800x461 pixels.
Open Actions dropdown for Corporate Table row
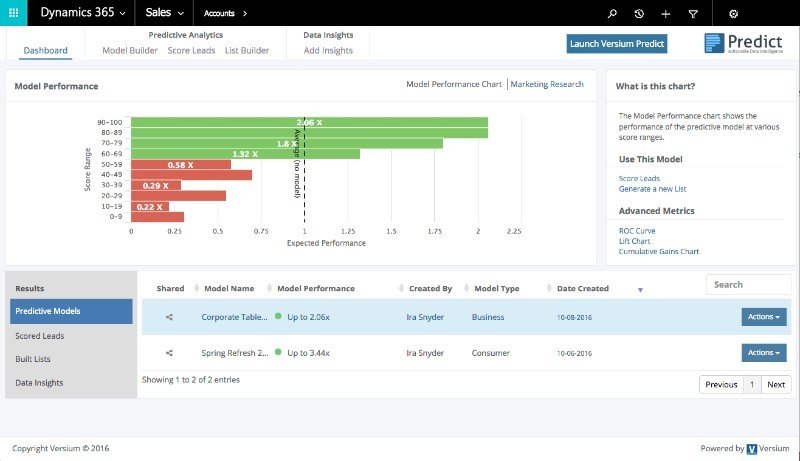(x=764, y=317)
